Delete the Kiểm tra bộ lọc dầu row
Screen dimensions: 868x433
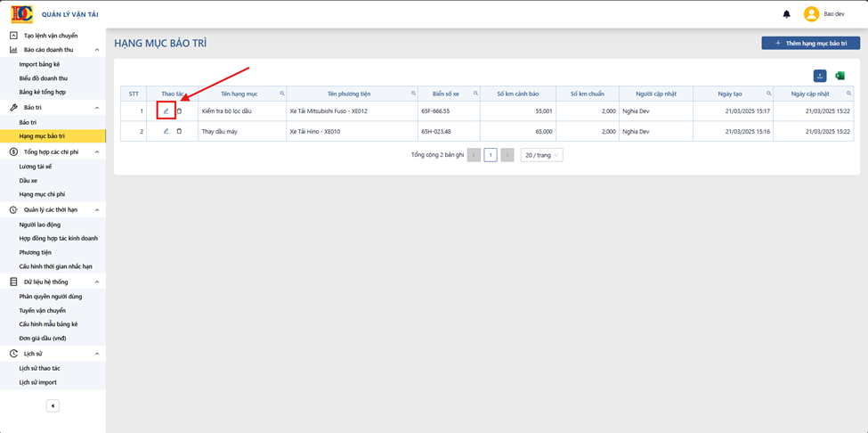pyautogui.click(x=179, y=111)
